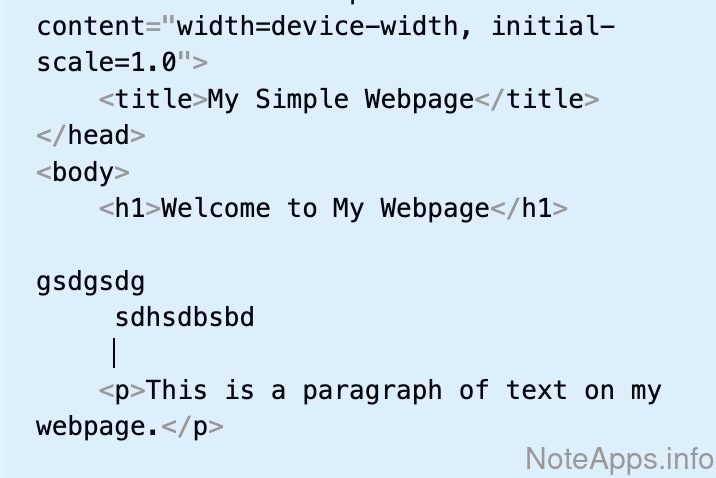Image resolution: width=716 pixels, height=478 pixels.
Task: Click the "My Simple Webpage" title text
Action: [340, 99]
